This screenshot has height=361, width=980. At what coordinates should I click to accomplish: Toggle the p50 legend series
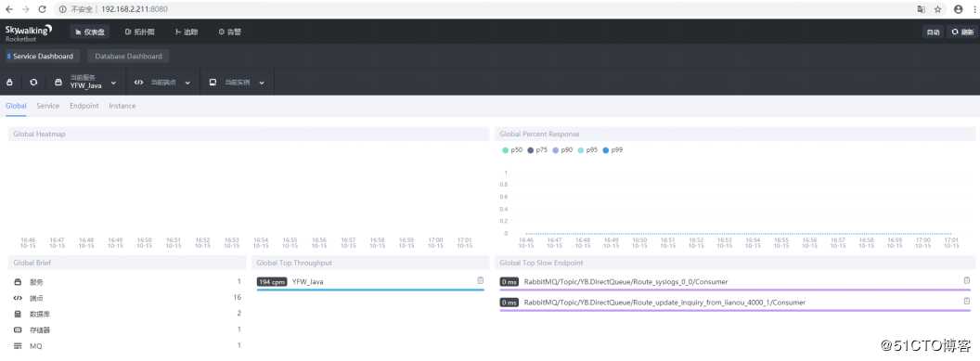pyautogui.click(x=512, y=150)
